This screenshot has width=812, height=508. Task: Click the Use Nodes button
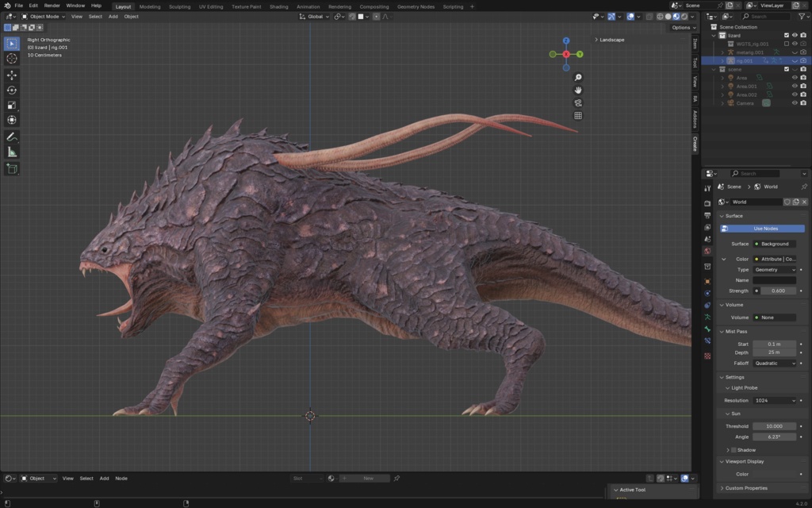[763, 228]
